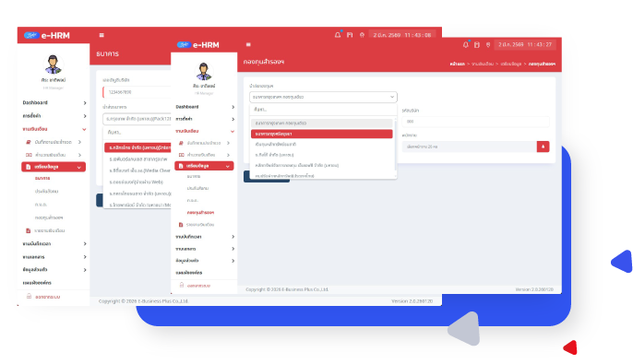Open user avatar in back window sidebar
Viewport: 633px width, 364px height.
coord(53,65)
